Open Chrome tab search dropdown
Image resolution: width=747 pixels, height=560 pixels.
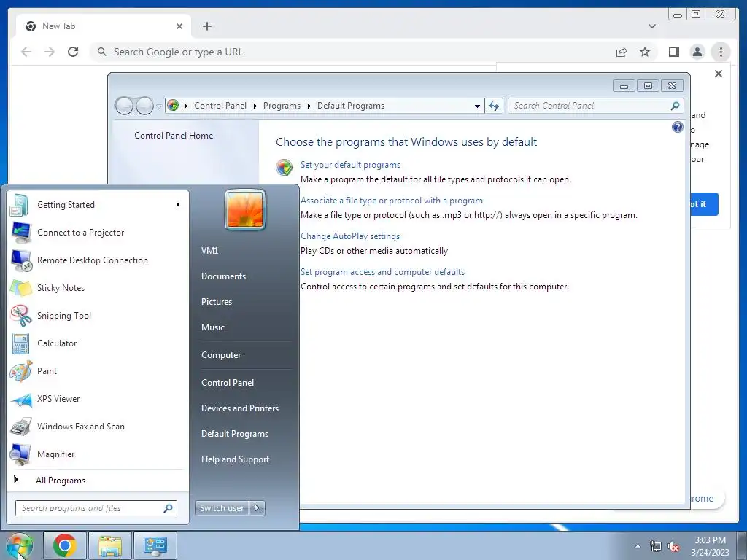[651, 26]
